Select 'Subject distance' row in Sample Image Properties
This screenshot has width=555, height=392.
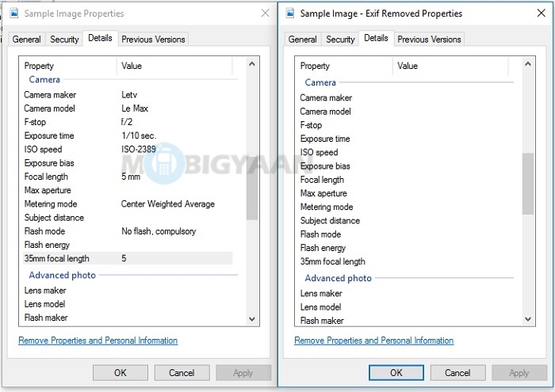(128, 218)
